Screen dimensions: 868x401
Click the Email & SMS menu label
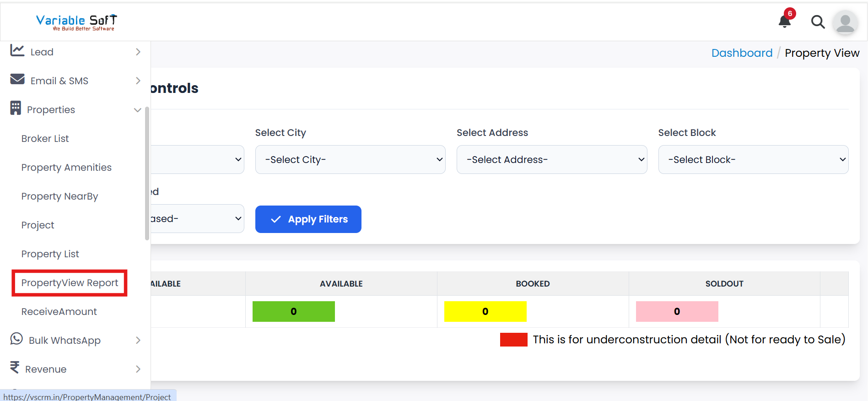59,81
